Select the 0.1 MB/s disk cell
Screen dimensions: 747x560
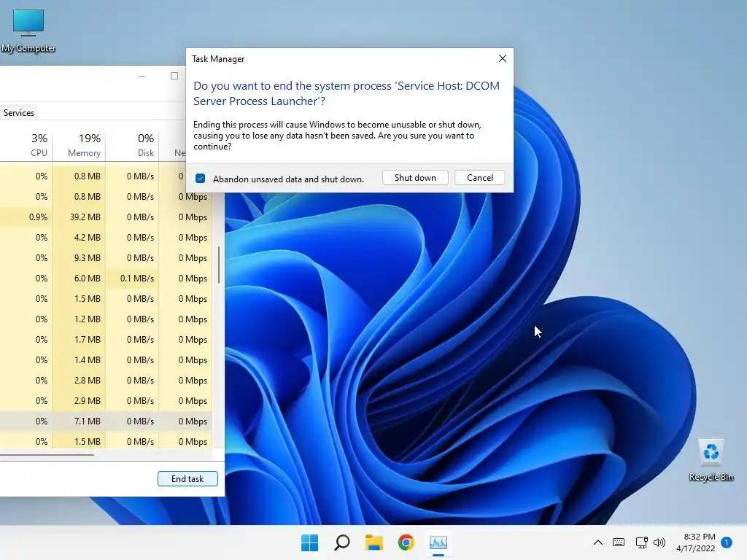[x=133, y=279]
